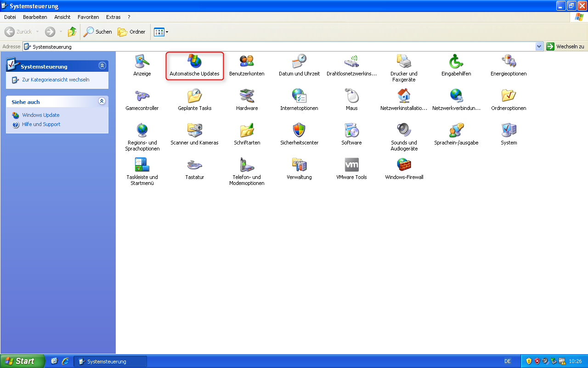
Task: Collapse the Siehe auch section
Action: point(102,101)
